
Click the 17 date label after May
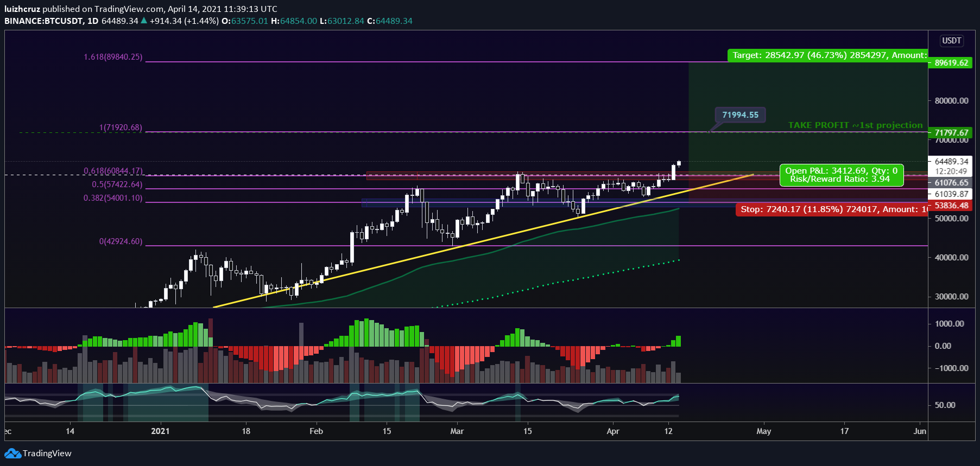click(844, 431)
